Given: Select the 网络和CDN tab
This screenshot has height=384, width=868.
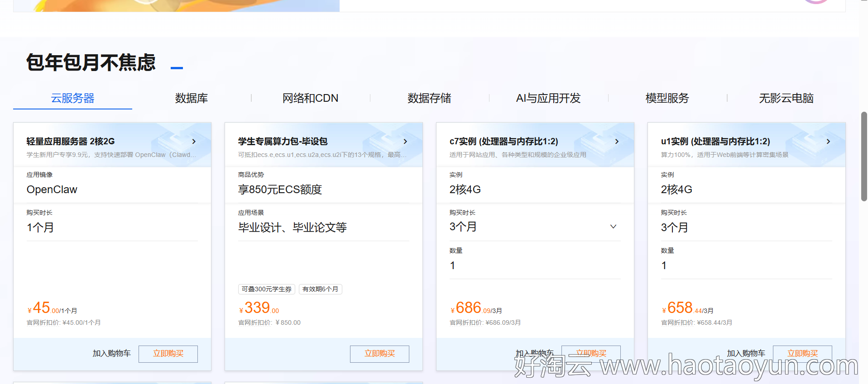Looking at the screenshot, I should point(310,98).
